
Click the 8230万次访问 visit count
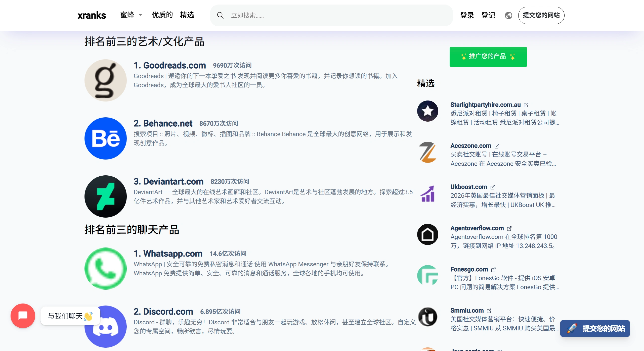[x=230, y=181]
